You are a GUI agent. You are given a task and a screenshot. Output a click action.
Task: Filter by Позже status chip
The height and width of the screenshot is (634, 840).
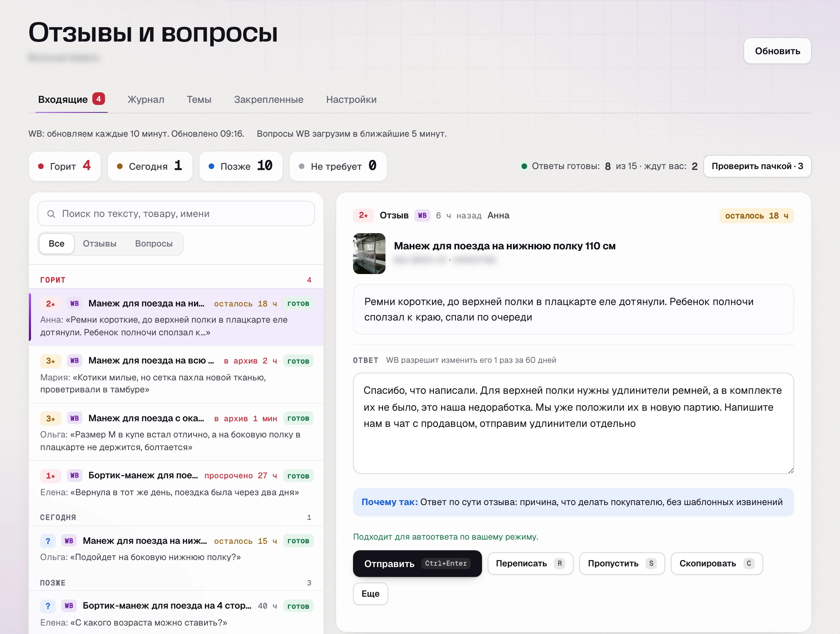tap(241, 166)
